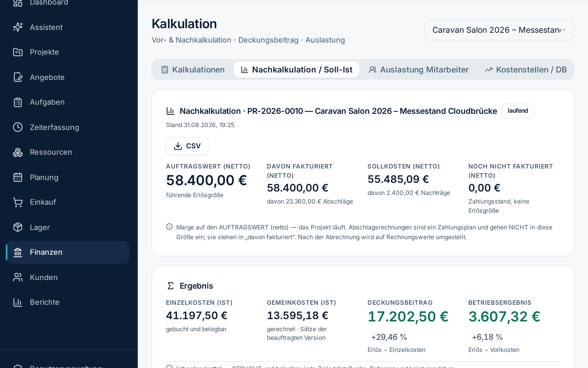Image resolution: width=588 pixels, height=368 pixels.
Task: Switch to the Kalkulationen tab
Action: click(193, 70)
